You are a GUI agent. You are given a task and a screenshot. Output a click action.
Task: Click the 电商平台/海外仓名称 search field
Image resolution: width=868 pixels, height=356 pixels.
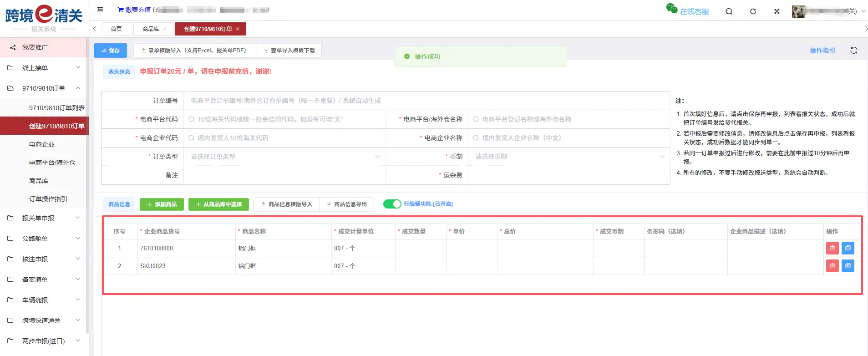click(x=569, y=119)
